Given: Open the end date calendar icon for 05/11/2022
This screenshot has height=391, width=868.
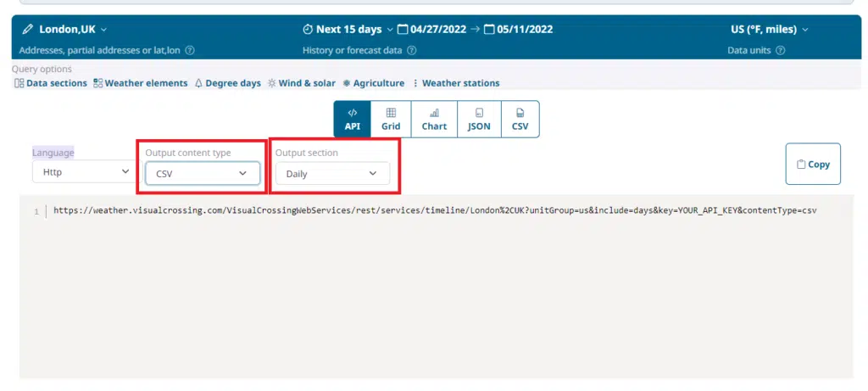Looking at the screenshot, I should (x=488, y=30).
